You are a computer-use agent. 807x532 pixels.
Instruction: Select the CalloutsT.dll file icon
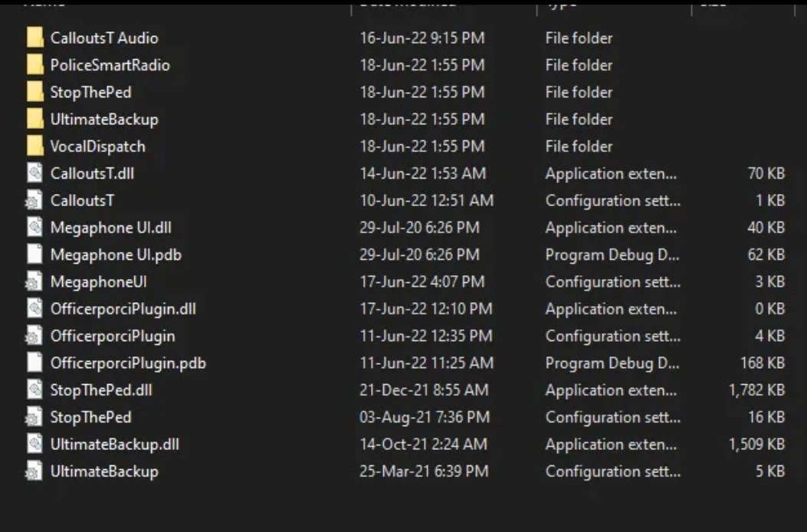coord(34,173)
